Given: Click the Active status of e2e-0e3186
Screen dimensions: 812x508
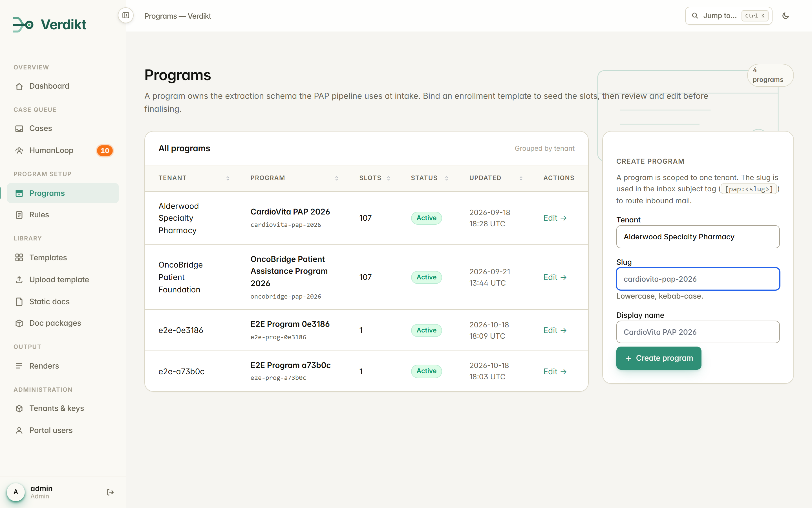Looking at the screenshot, I should (x=427, y=330).
